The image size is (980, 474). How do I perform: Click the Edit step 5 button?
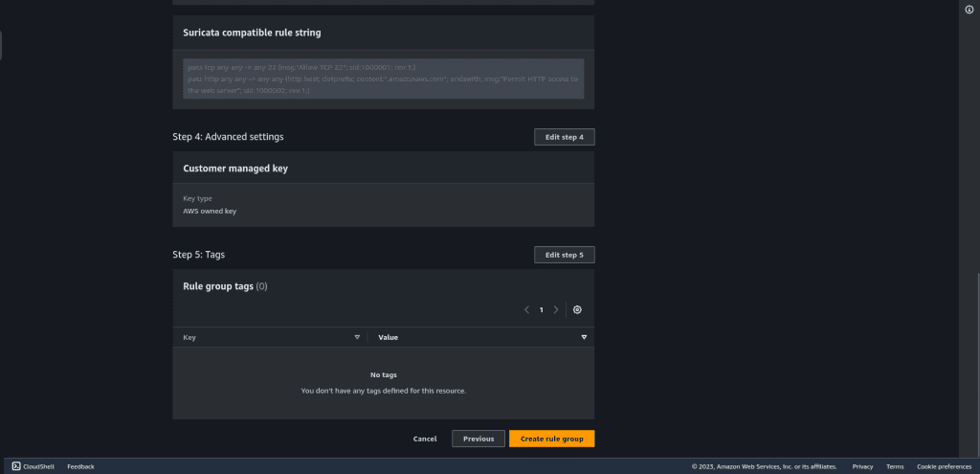[x=565, y=255]
